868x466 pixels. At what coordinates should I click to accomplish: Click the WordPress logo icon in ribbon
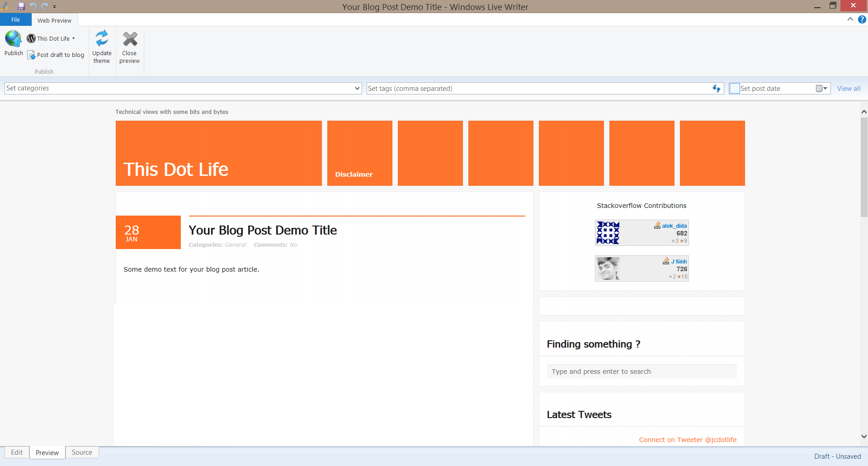click(x=31, y=38)
